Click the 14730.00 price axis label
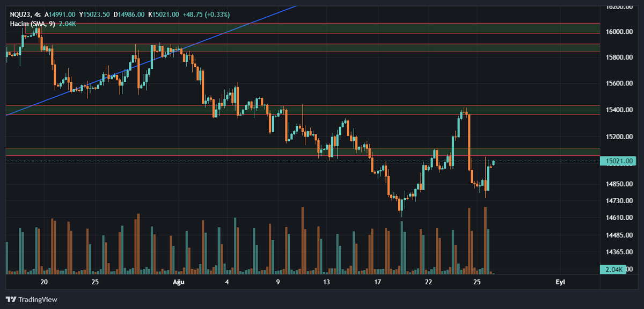The image size is (644, 309). 620,200
